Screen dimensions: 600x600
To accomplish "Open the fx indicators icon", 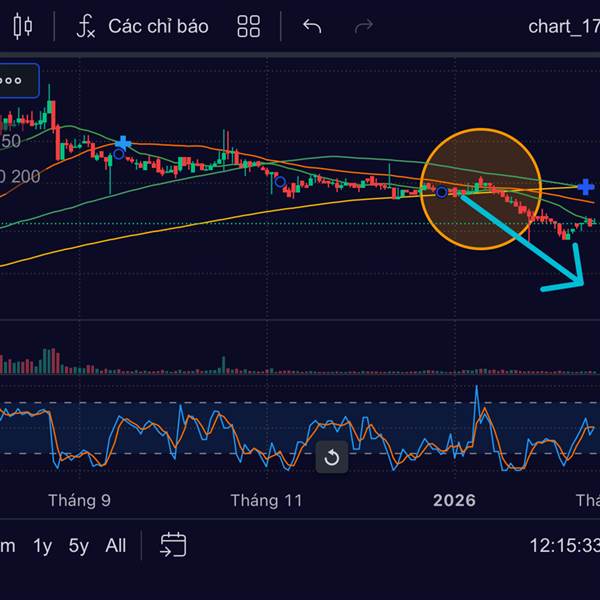I will click(86, 26).
